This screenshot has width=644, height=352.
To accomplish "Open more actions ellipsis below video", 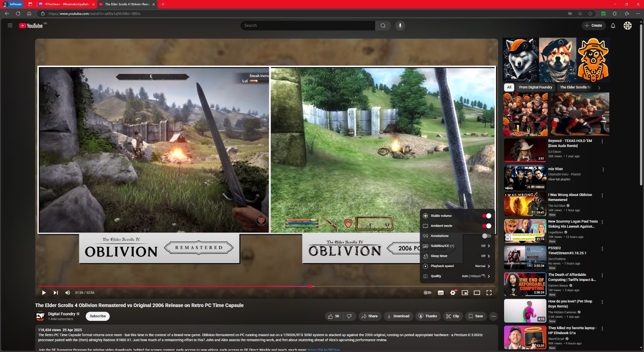I will click(494, 316).
